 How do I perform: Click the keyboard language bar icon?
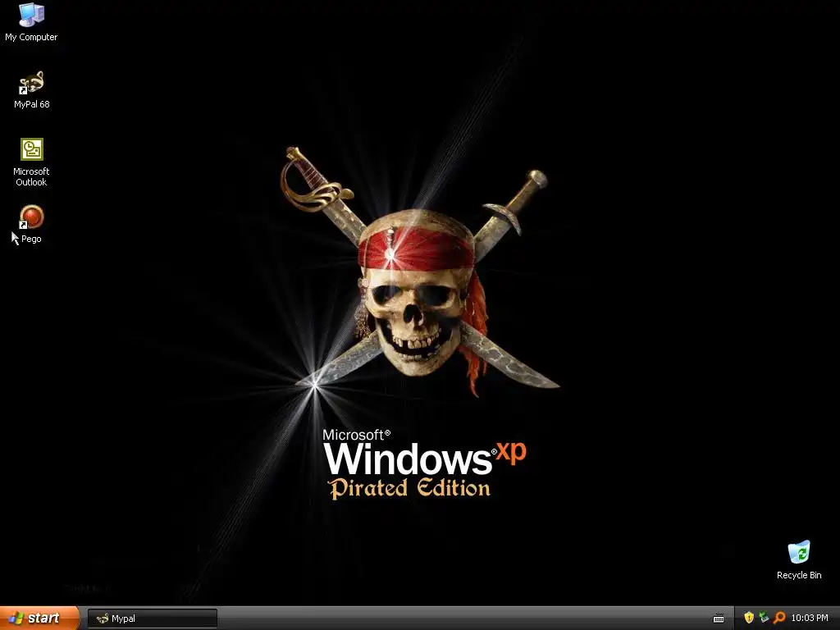[x=719, y=619]
